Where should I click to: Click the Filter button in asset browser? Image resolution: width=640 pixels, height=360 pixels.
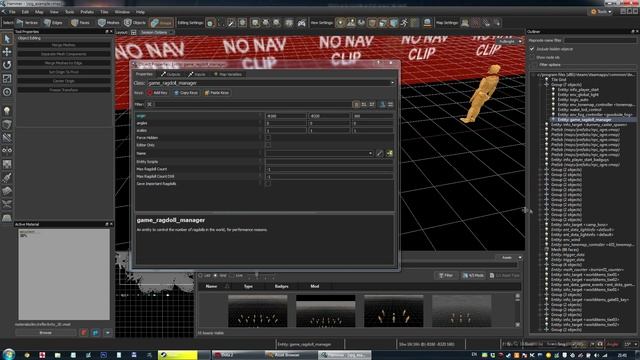[446, 276]
